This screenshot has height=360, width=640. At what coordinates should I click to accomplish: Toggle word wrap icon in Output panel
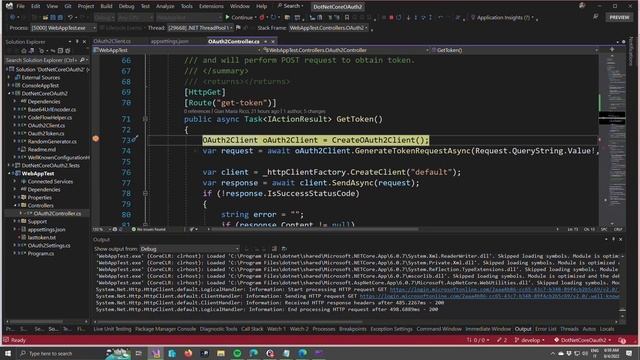pyautogui.click(x=284, y=249)
